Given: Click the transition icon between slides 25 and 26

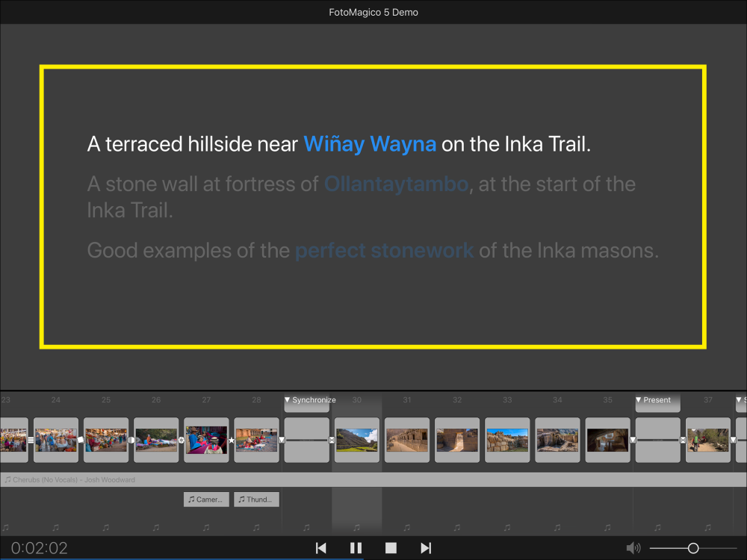Looking at the screenshot, I should (131, 441).
